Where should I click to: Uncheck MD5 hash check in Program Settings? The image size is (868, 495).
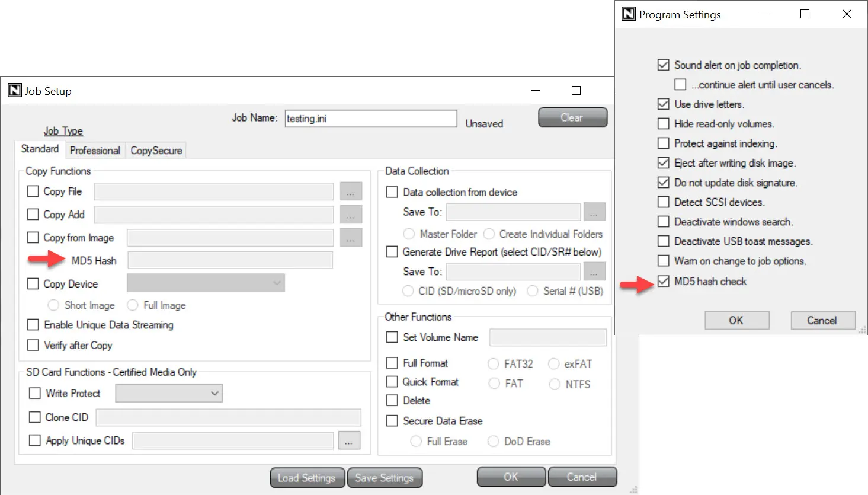click(664, 282)
